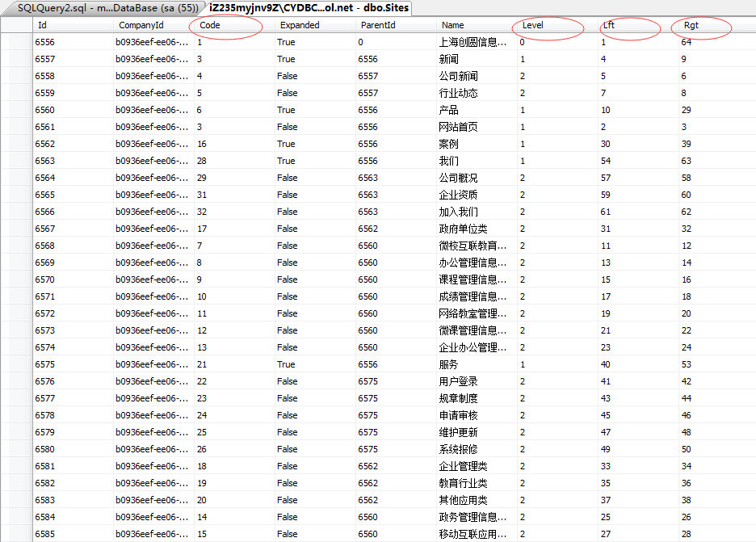This screenshot has width=756, height=542.
Task: Select the Id cell 6557
Action: point(73,59)
